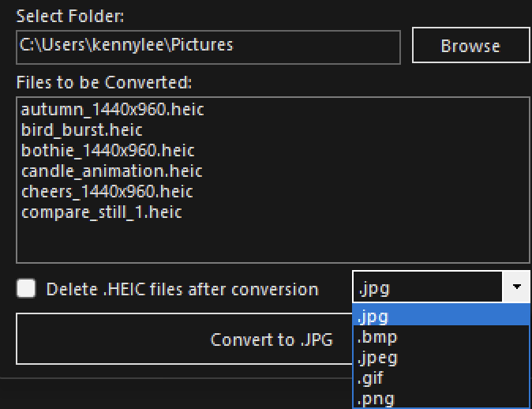This screenshot has width=532, height=409.
Task: Click the format combo box showing .jpg
Action: coord(428,288)
